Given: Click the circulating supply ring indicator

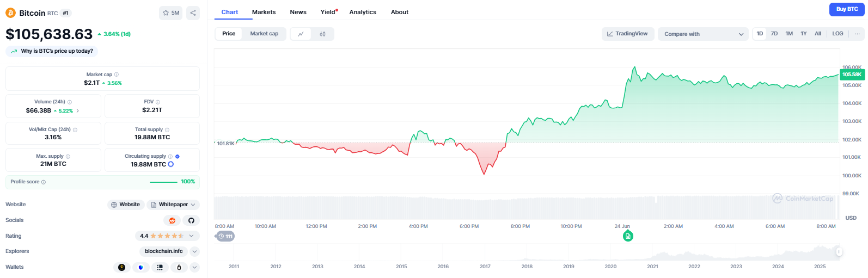Looking at the screenshot, I should 171,164.
